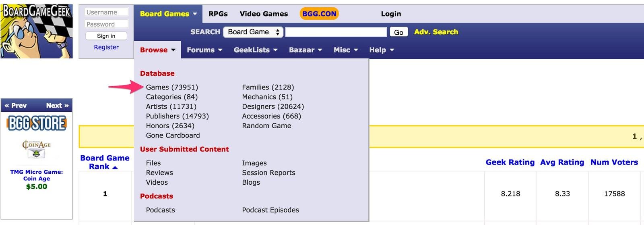Open the Board Games dropdown menu
644x225 pixels.
(x=168, y=14)
